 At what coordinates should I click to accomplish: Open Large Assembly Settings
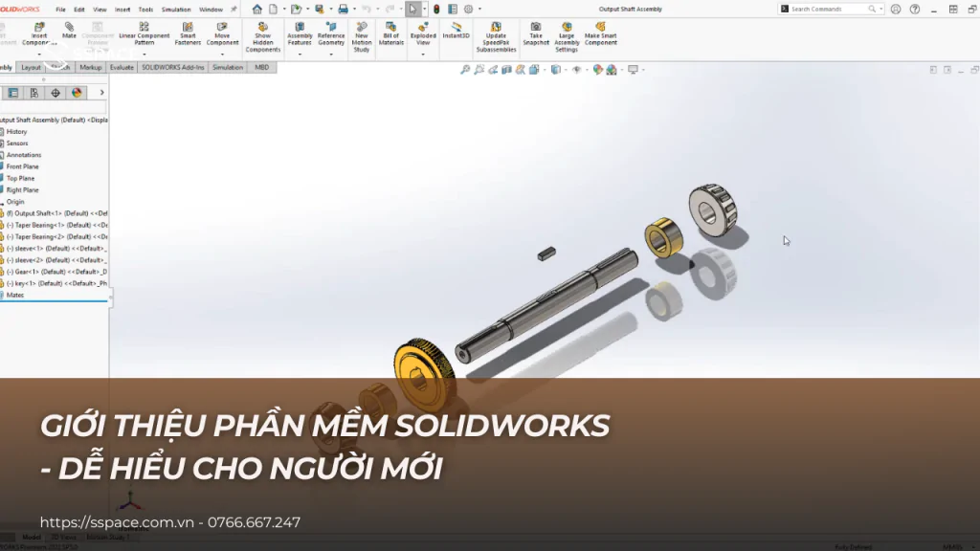tap(567, 37)
